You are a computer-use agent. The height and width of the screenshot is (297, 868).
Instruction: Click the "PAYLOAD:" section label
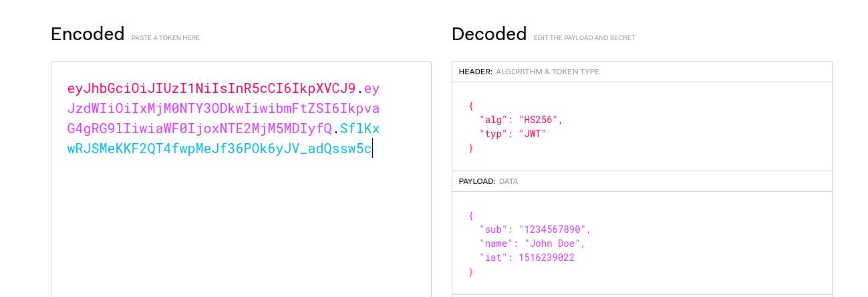(477, 181)
